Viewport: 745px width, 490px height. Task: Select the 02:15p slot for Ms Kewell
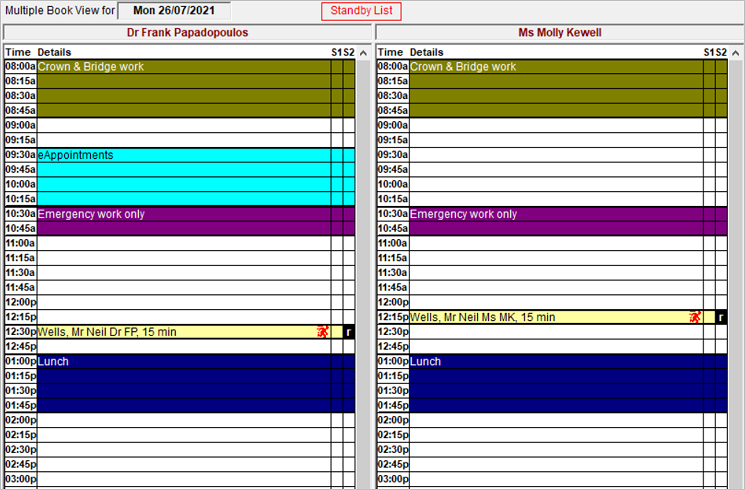pos(556,435)
